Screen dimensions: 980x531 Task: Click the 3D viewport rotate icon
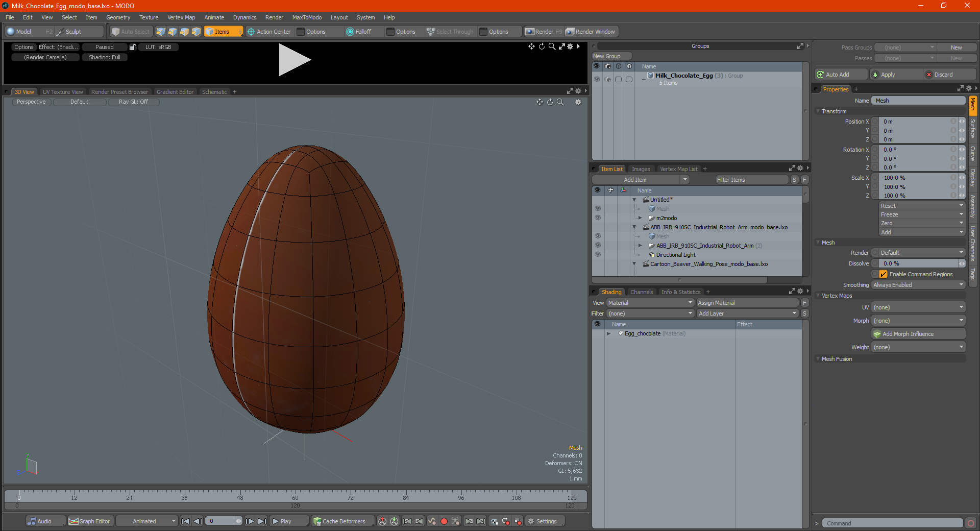pos(550,102)
